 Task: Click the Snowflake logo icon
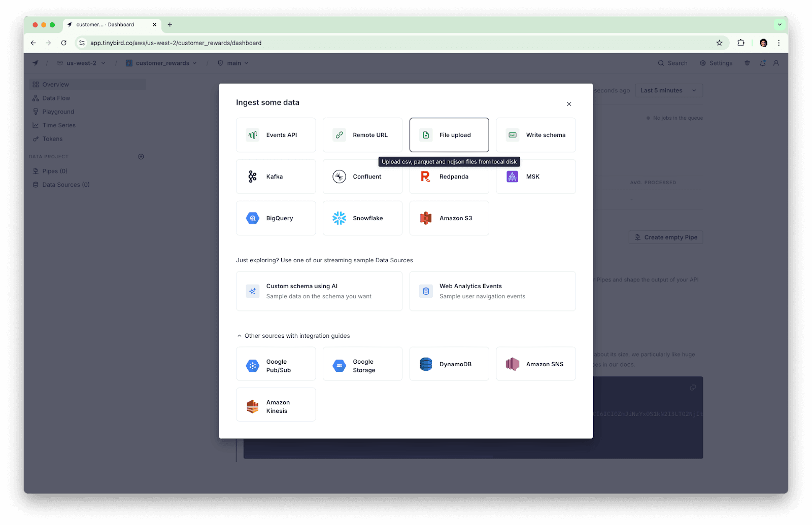coord(339,218)
